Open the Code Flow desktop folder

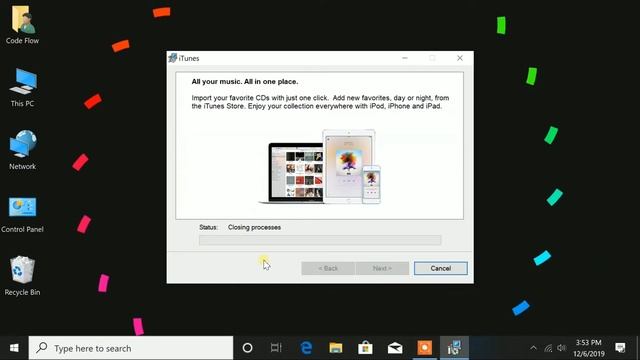click(x=22, y=24)
